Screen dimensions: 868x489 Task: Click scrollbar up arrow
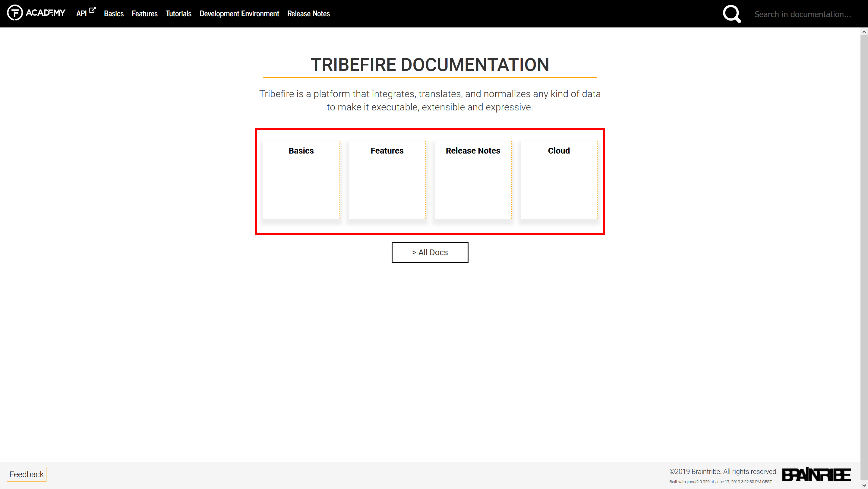coord(864,32)
